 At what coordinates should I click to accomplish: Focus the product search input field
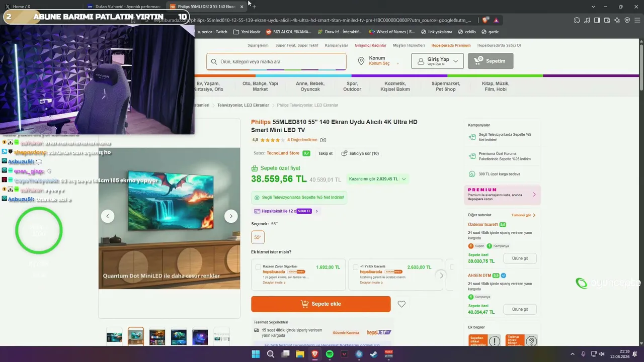(276, 61)
